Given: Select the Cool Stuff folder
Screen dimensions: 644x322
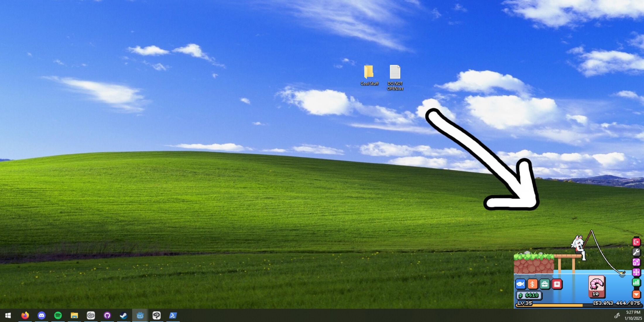Looking at the screenshot, I should tap(369, 75).
